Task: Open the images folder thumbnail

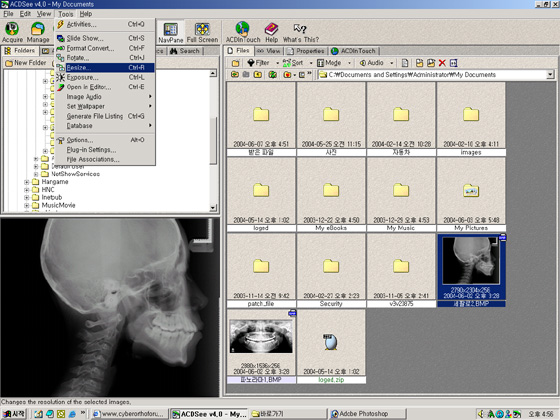Action: [471, 119]
